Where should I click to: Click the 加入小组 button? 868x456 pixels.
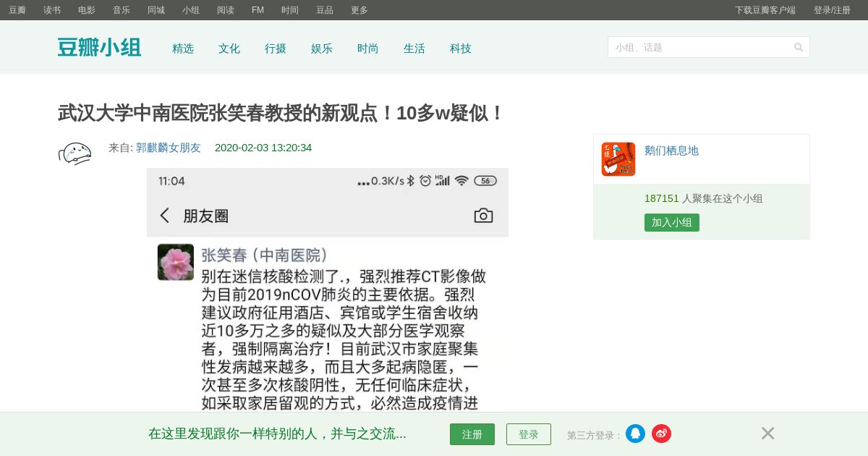672,222
